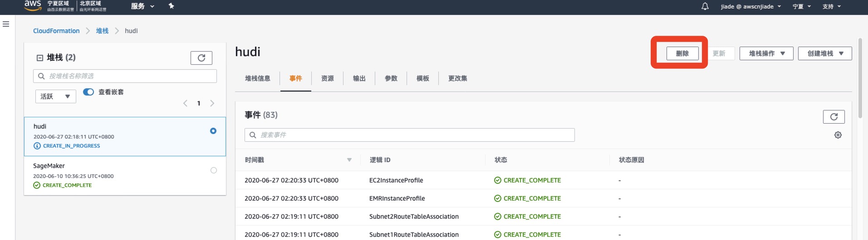This screenshot has height=240, width=868.
Task: Click the AWS logo
Action: (33, 5)
